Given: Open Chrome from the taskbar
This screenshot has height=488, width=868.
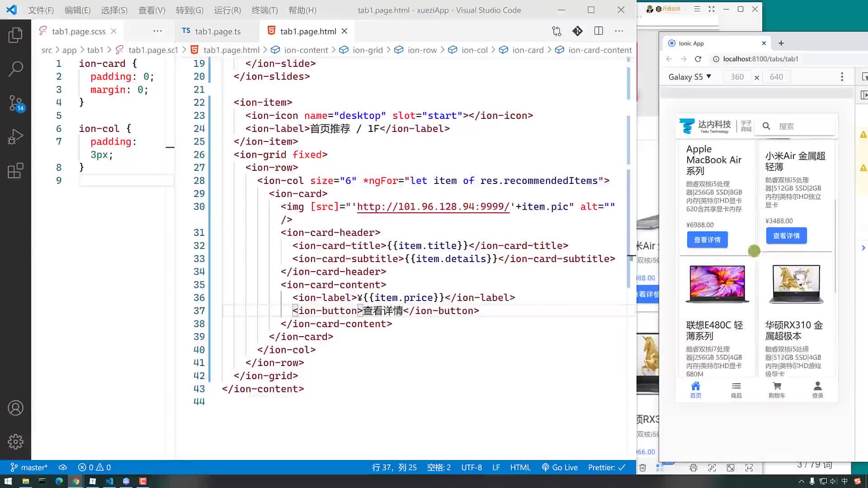Looking at the screenshot, I should point(76,481).
